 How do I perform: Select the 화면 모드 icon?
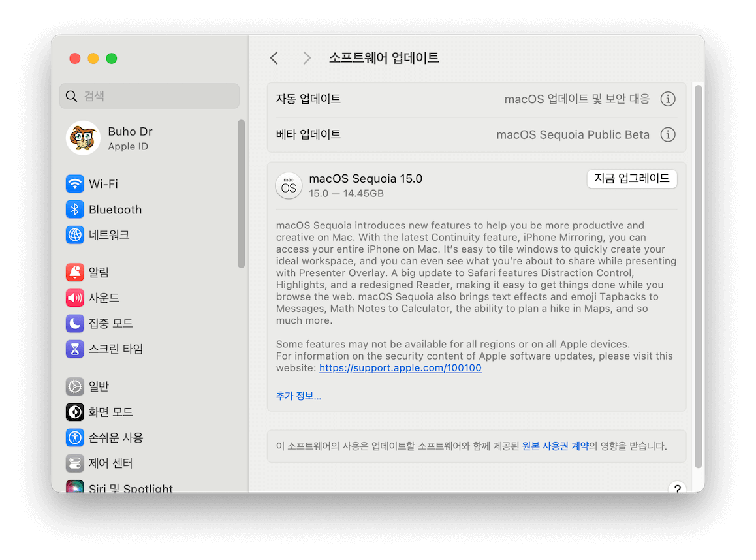[74, 412]
